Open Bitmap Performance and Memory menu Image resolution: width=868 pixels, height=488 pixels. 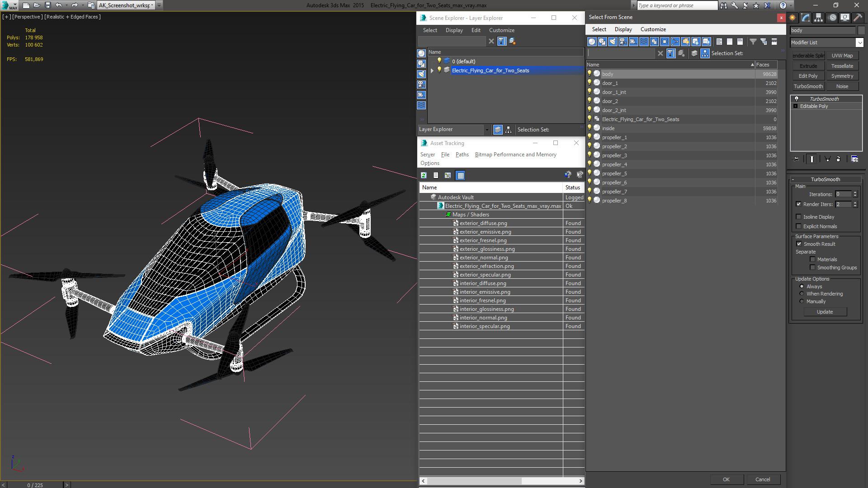(x=515, y=155)
